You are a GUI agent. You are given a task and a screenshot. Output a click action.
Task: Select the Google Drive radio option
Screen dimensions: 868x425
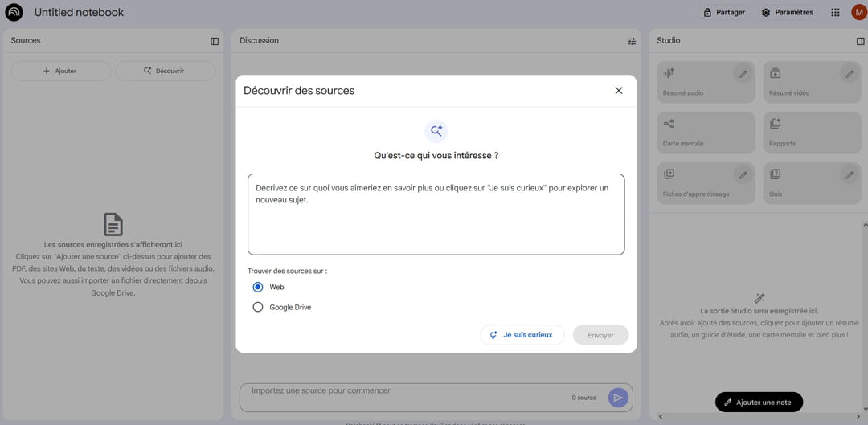tap(258, 307)
